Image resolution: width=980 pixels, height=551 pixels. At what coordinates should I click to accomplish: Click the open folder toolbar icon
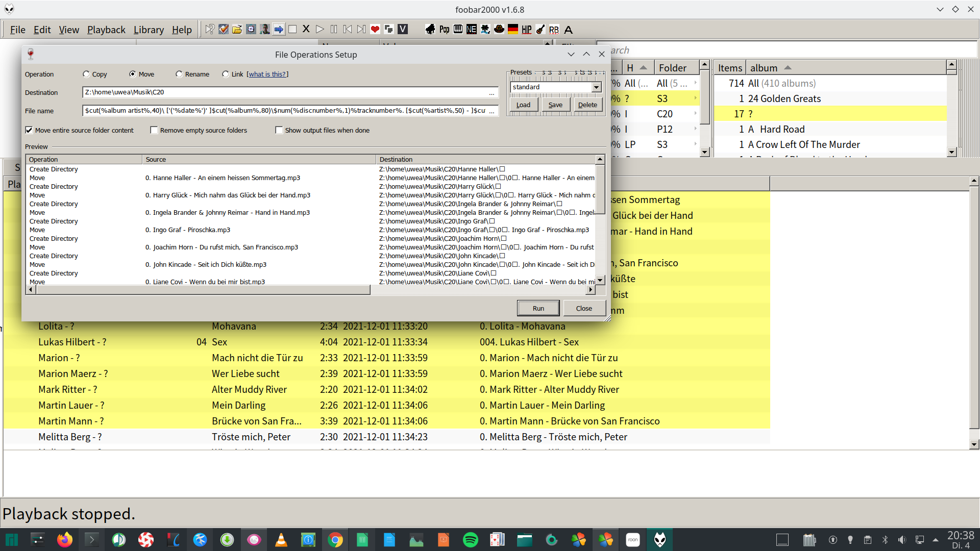[x=237, y=29]
